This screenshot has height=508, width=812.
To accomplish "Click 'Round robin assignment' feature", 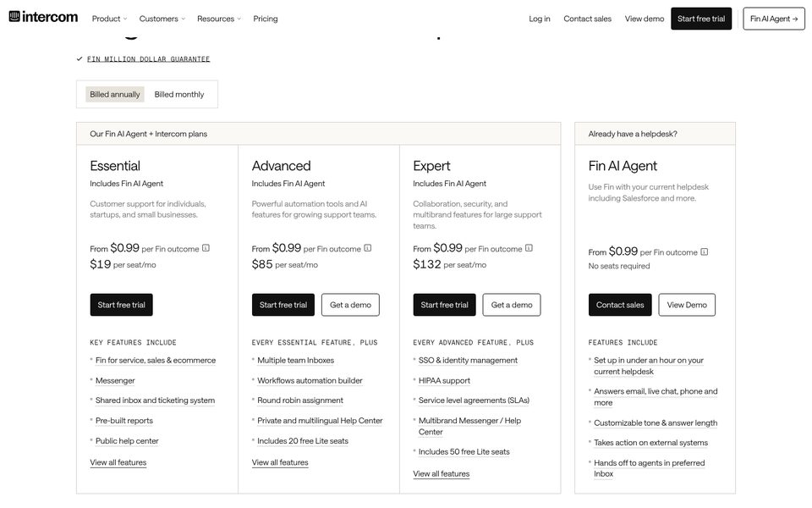I will (x=300, y=400).
